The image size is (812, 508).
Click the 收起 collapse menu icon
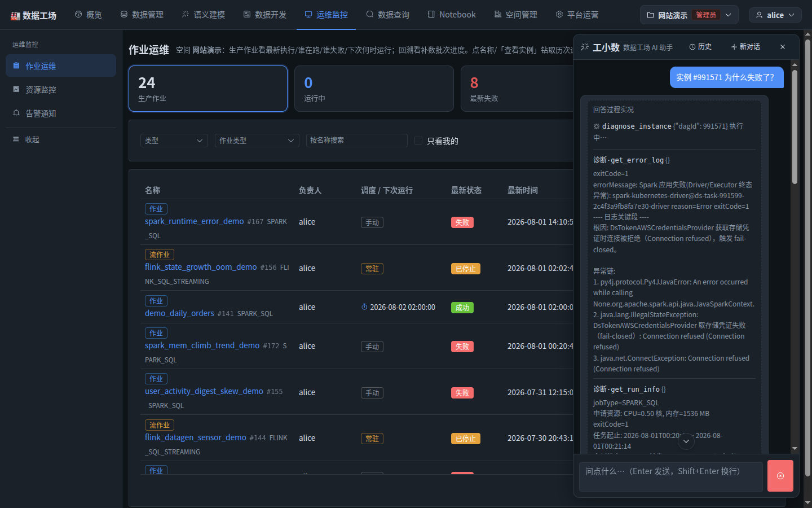pyautogui.click(x=16, y=139)
